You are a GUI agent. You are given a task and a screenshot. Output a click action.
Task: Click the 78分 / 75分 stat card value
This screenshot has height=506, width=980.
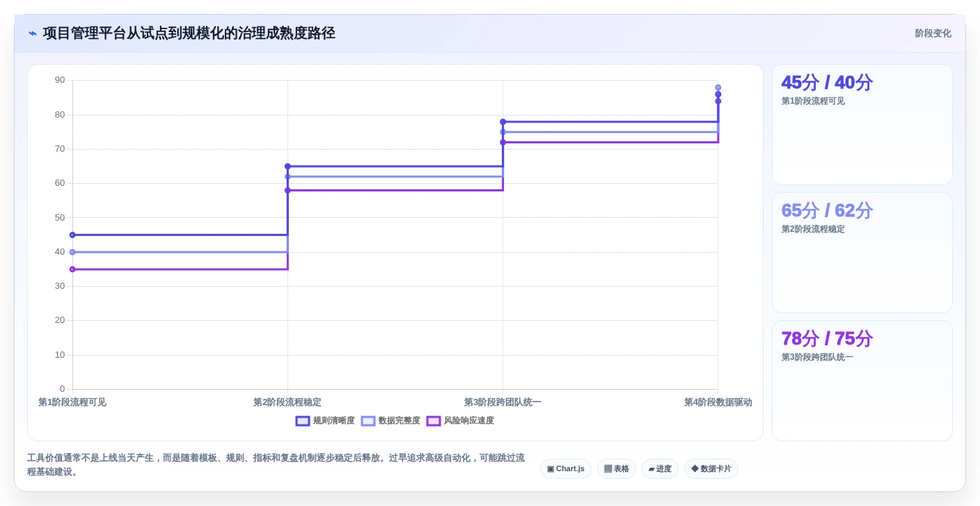pos(827,339)
